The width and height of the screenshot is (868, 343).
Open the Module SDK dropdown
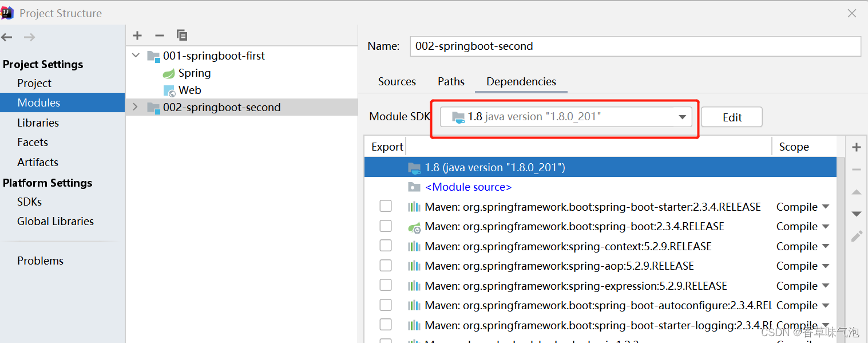[566, 117]
